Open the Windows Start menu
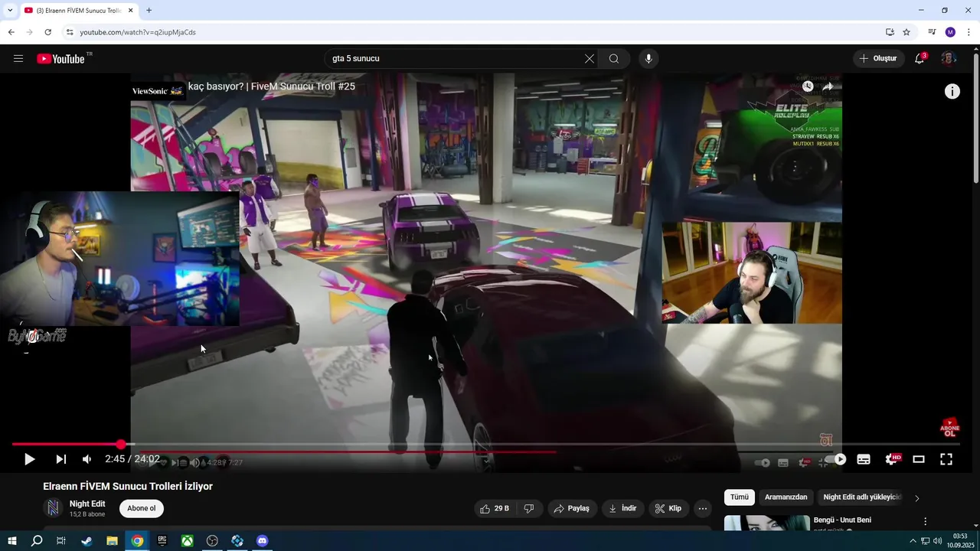 (x=12, y=541)
